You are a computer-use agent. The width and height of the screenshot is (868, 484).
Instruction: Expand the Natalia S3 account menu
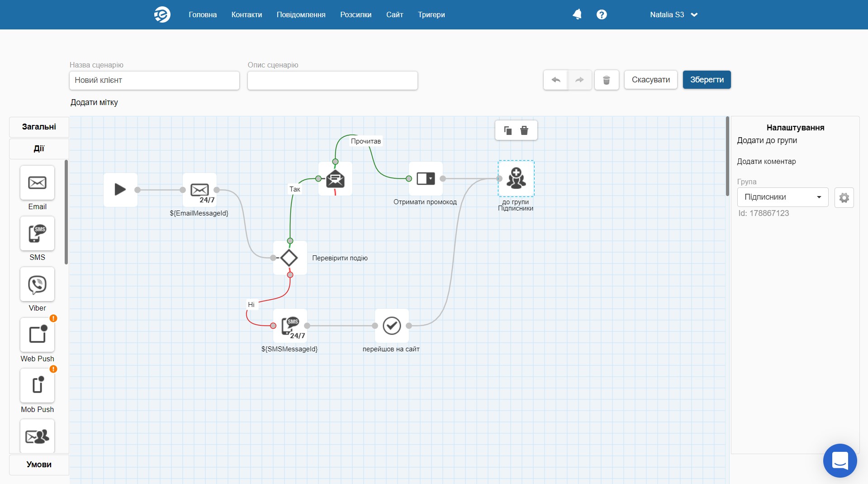coord(674,14)
